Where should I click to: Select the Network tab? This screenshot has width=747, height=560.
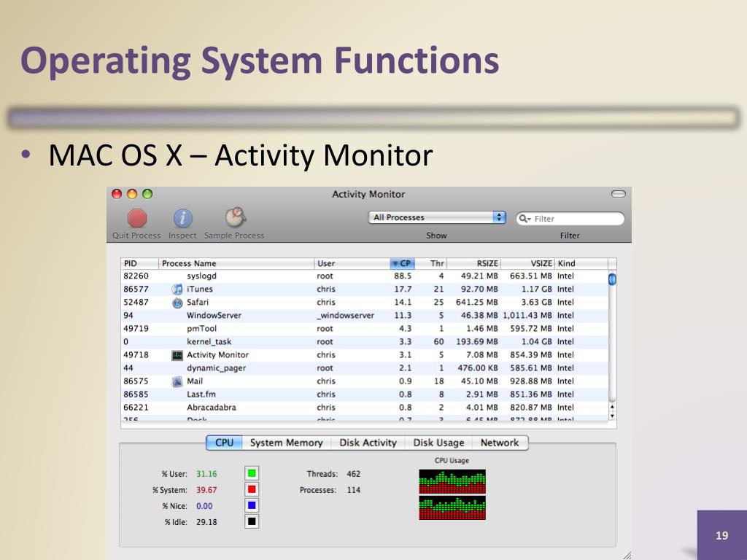(500, 443)
